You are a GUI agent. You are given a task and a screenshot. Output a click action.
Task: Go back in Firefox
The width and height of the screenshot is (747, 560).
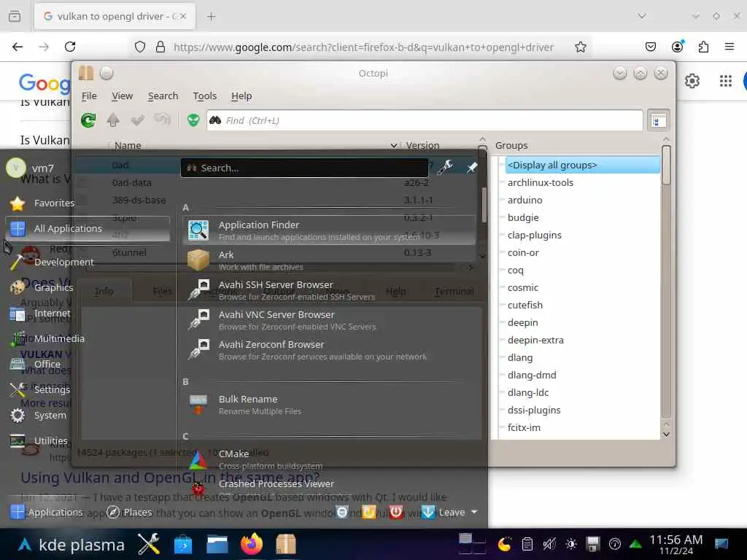(18, 47)
